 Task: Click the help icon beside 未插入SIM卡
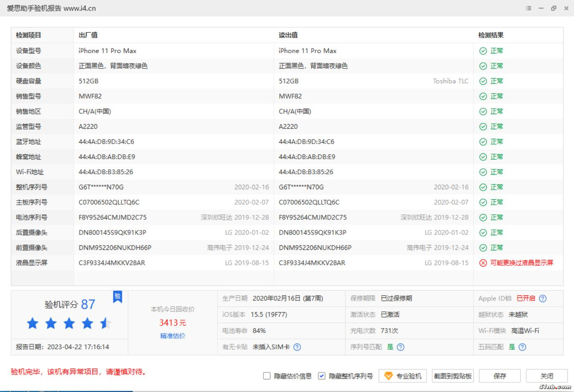tap(297, 347)
